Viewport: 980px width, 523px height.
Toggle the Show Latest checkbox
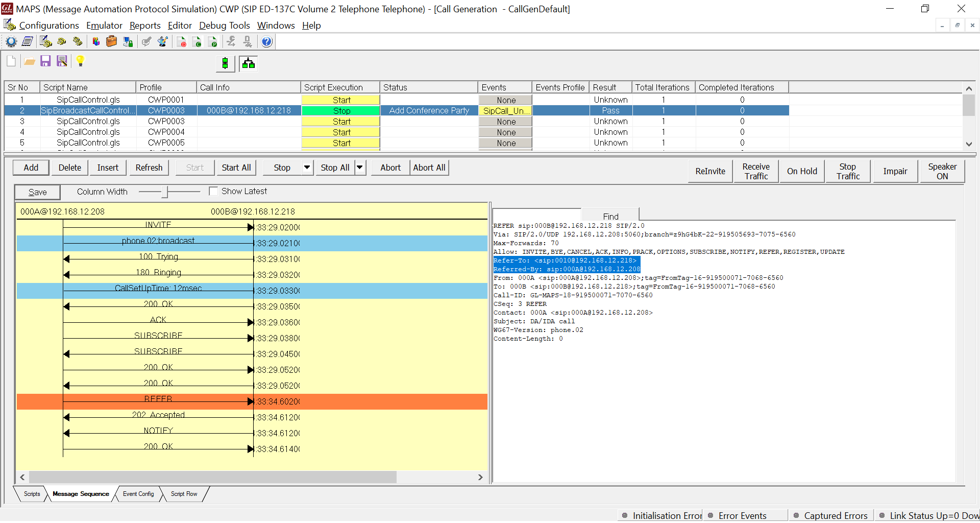point(213,191)
